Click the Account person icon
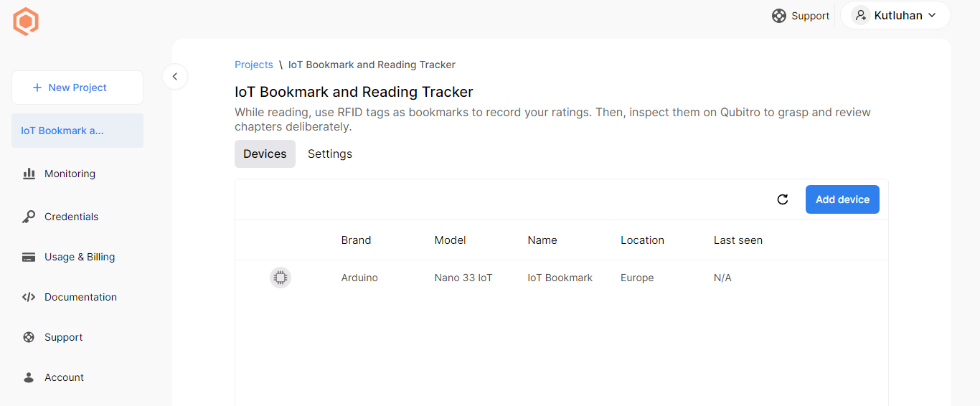This screenshot has width=980, height=406. pos(29,377)
